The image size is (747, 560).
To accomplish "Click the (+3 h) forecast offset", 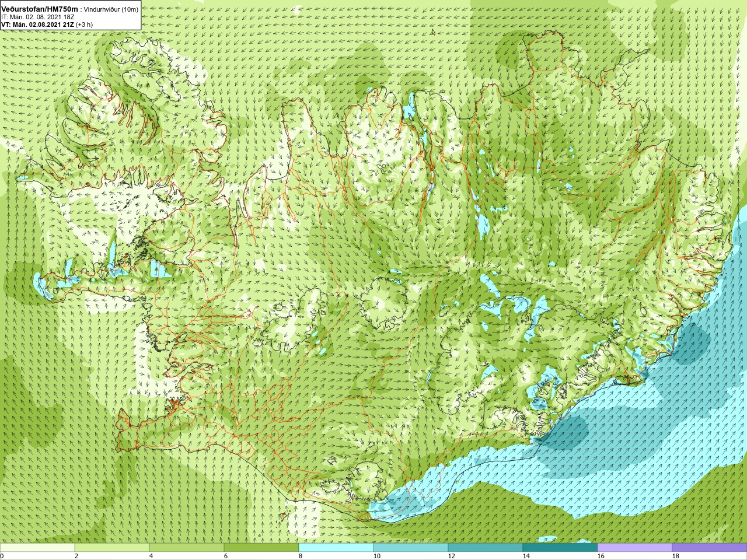I will 85,24.
